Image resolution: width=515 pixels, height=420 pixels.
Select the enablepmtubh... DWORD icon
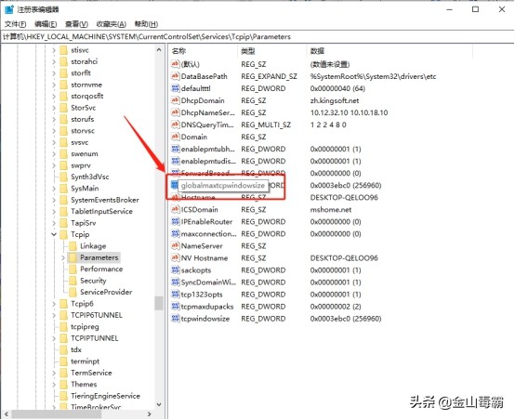pos(176,149)
